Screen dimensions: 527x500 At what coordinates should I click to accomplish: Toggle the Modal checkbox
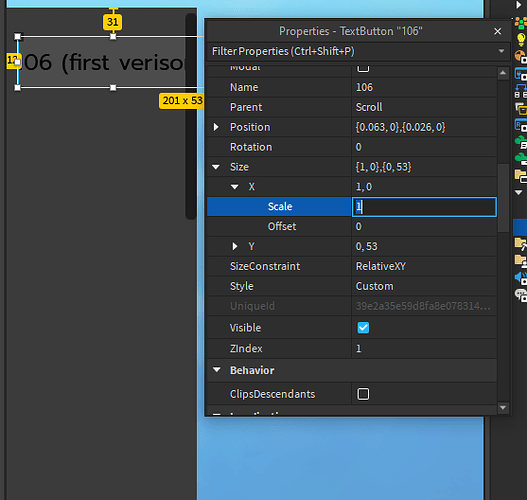(x=363, y=68)
